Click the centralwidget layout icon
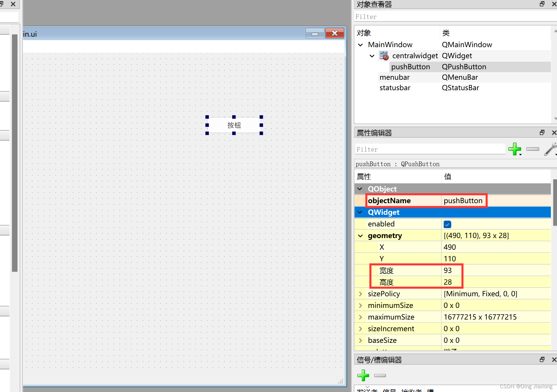This screenshot has height=392, width=557. [384, 56]
